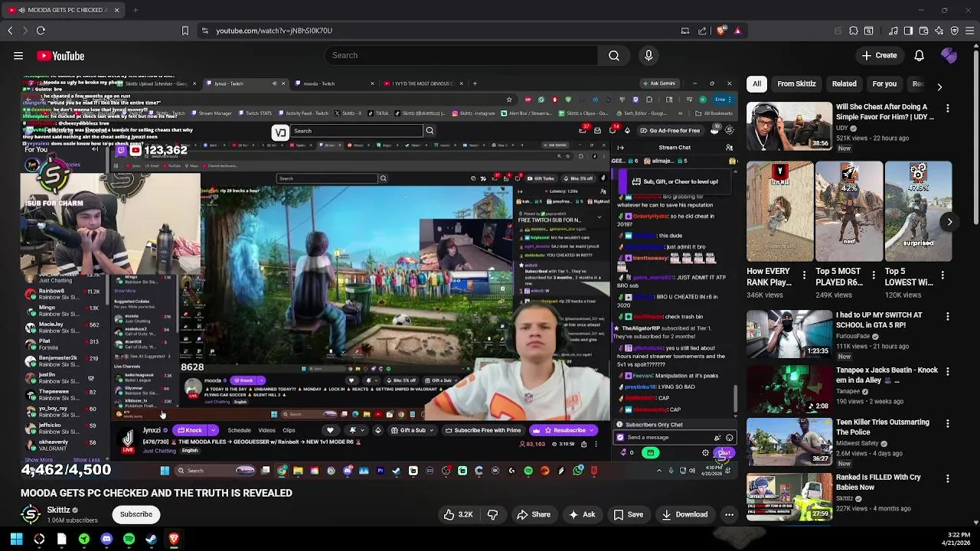Open the How EVERY RANK Plays Short thumbnail
Screen dimensions: 980x551
pos(780,211)
